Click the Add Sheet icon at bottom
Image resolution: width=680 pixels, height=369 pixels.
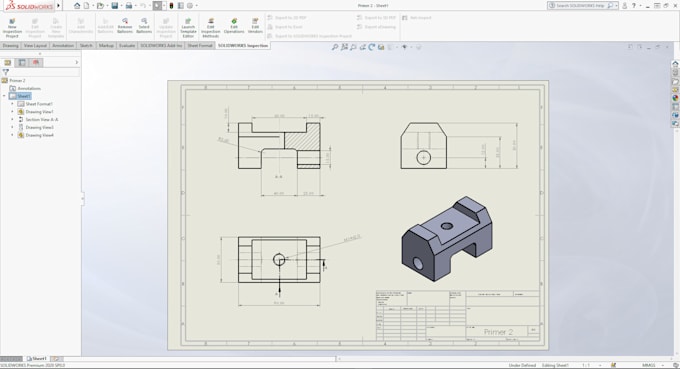tap(56, 359)
